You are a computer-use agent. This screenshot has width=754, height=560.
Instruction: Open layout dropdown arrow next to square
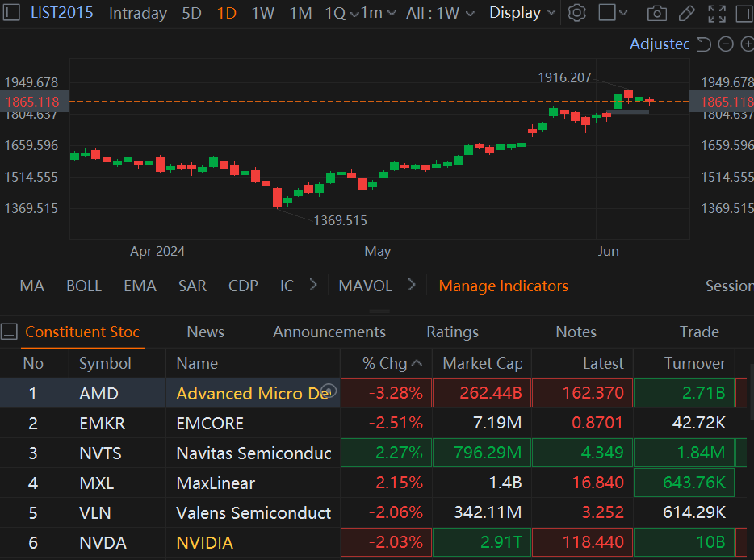[x=623, y=13]
